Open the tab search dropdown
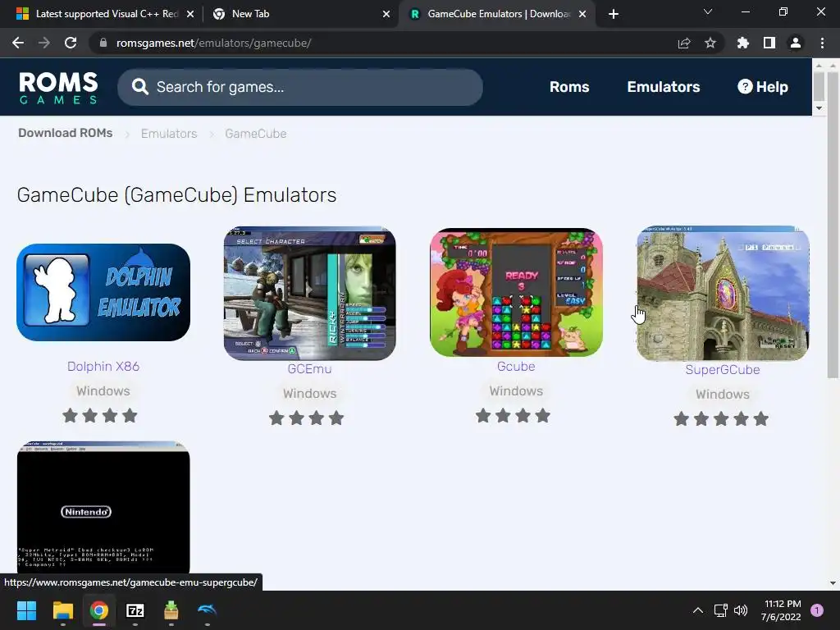This screenshot has height=630, width=840. (708, 11)
